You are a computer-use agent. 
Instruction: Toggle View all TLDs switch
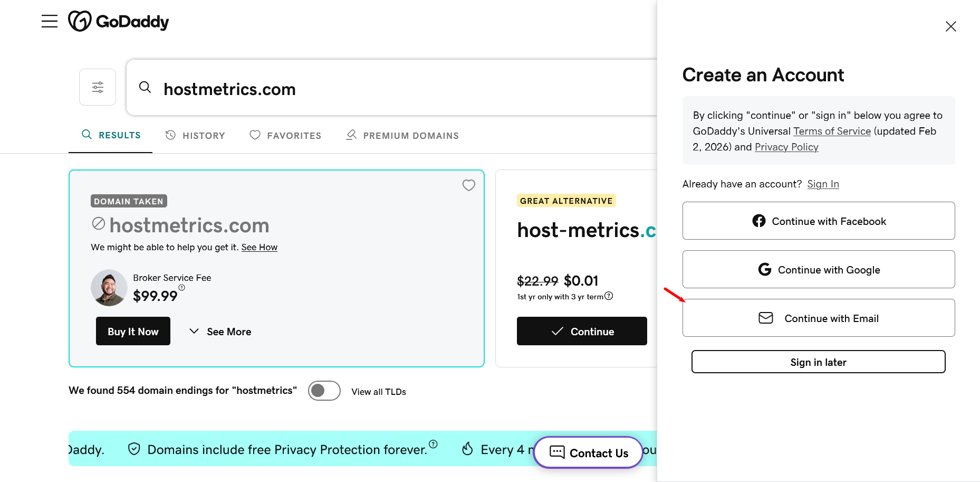[x=324, y=391]
